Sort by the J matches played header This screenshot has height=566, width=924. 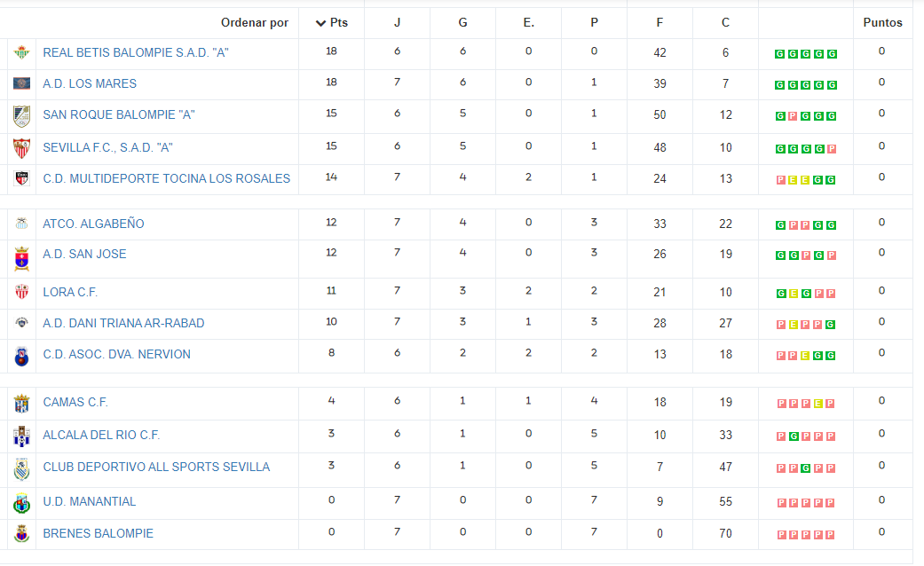click(397, 22)
